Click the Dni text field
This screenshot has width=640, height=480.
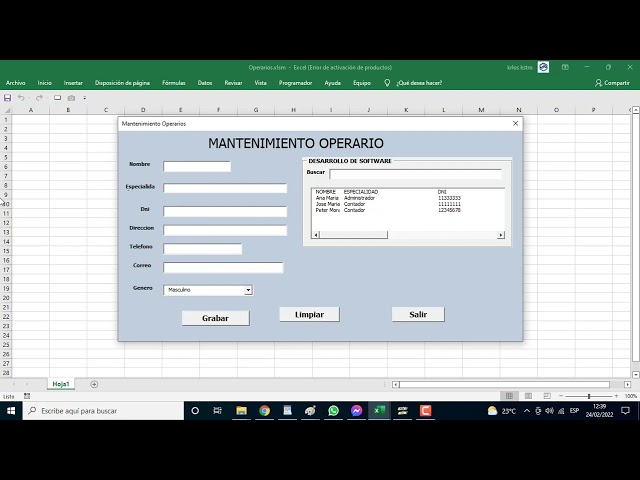(x=225, y=211)
